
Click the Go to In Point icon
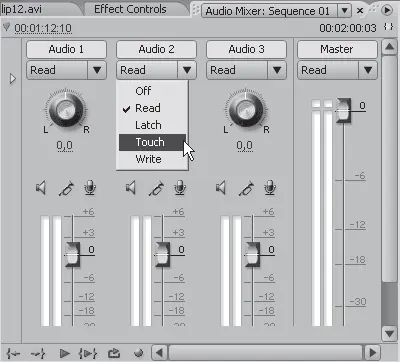tap(13, 353)
